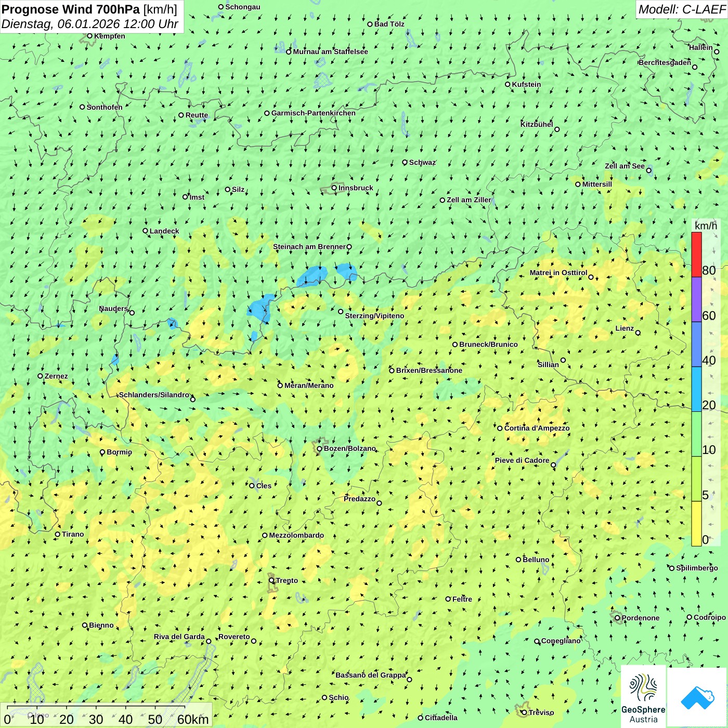Click the 'Bassano del Grappa' label
This screenshot has height=728, width=728.
[370, 675]
